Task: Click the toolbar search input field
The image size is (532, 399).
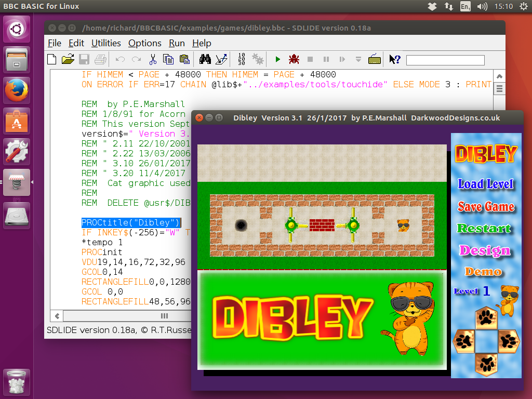Action: 445,60
